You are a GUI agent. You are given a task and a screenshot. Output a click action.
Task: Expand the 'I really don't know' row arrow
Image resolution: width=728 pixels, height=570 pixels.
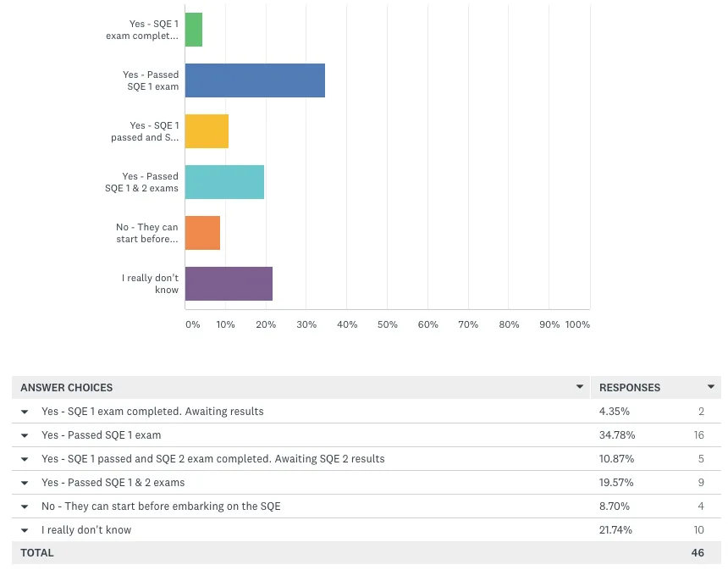[x=25, y=530]
